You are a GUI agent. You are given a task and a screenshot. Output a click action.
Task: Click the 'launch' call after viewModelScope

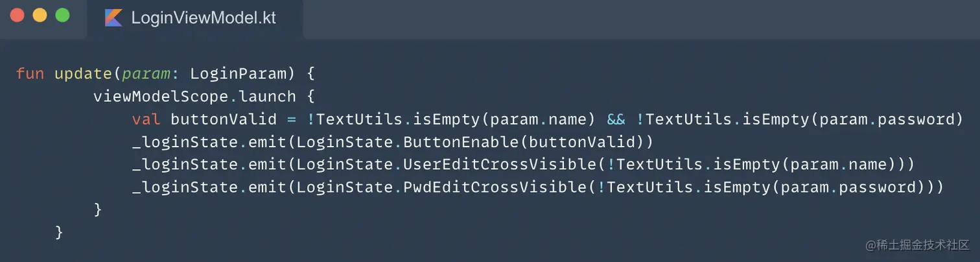(x=267, y=97)
